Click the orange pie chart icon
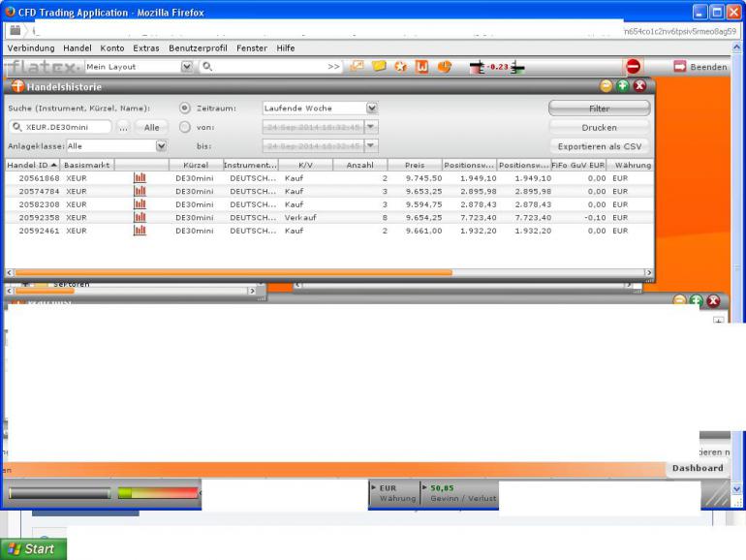 tap(445, 66)
